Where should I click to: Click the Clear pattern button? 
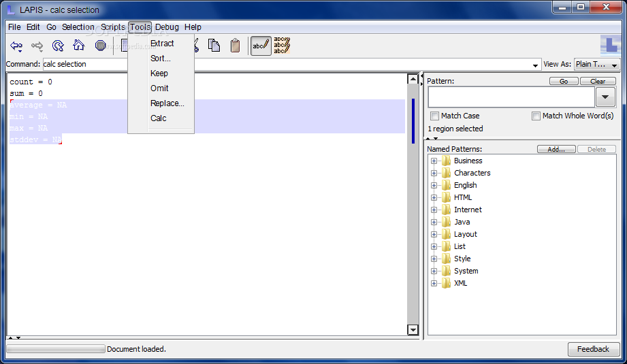(x=598, y=81)
